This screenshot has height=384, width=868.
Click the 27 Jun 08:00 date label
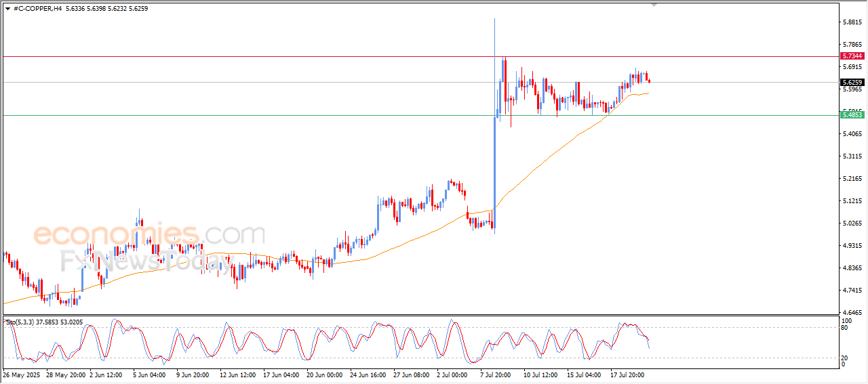pyautogui.click(x=412, y=374)
